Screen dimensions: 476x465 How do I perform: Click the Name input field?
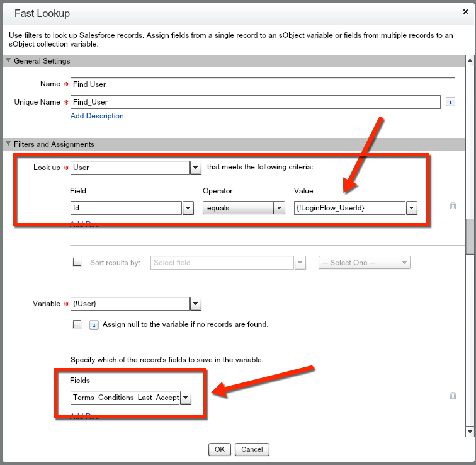pyautogui.click(x=263, y=84)
